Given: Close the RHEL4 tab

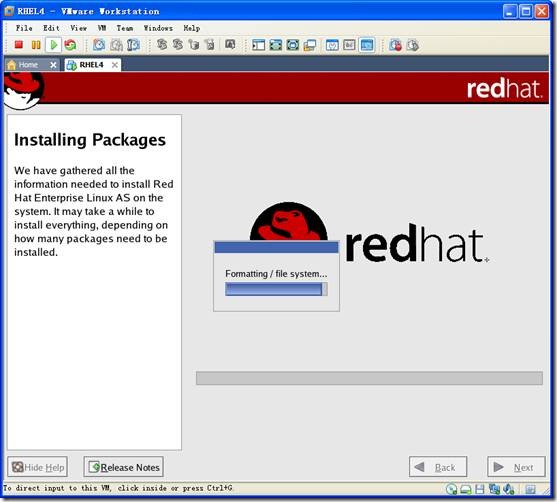Looking at the screenshot, I should pos(115,65).
